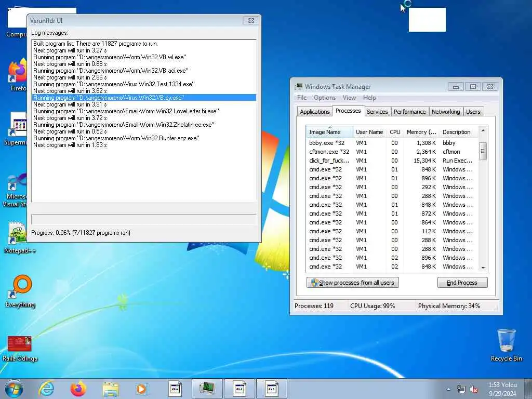Screen dimensions: 532x399
Task: Close the Vxrunfldr UI window
Action: (x=251, y=20)
